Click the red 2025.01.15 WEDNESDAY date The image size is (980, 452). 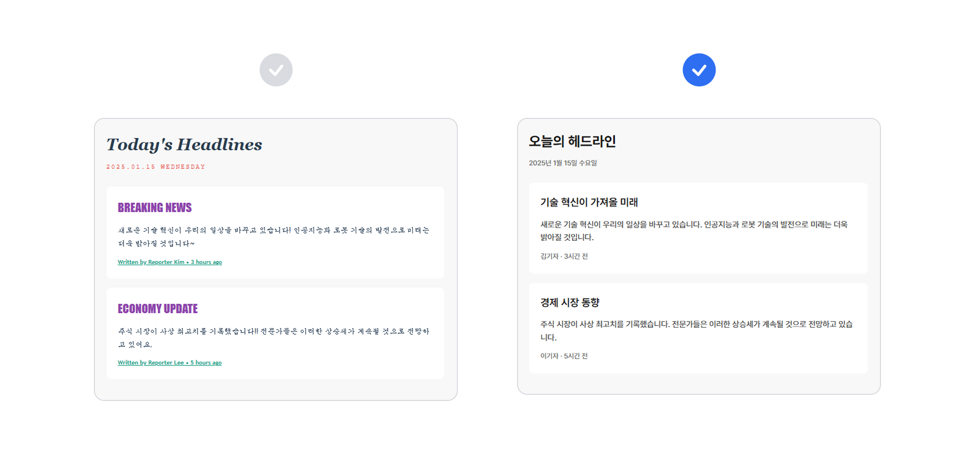click(156, 167)
